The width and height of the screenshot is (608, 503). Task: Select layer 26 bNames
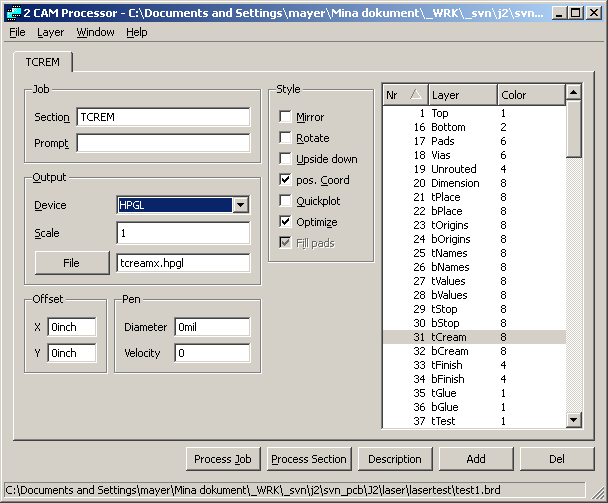[475, 267]
